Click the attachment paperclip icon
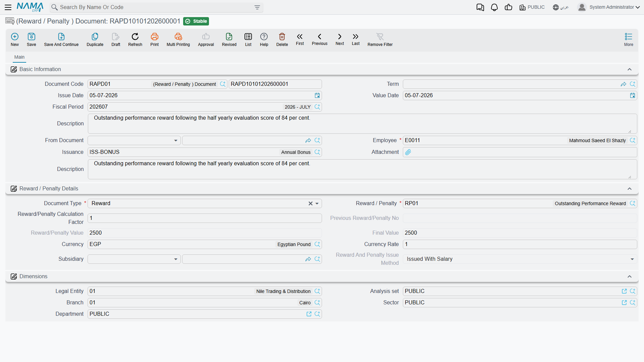Image resolution: width=644 pixels, height=362 pixels. [x=408, y=152]
